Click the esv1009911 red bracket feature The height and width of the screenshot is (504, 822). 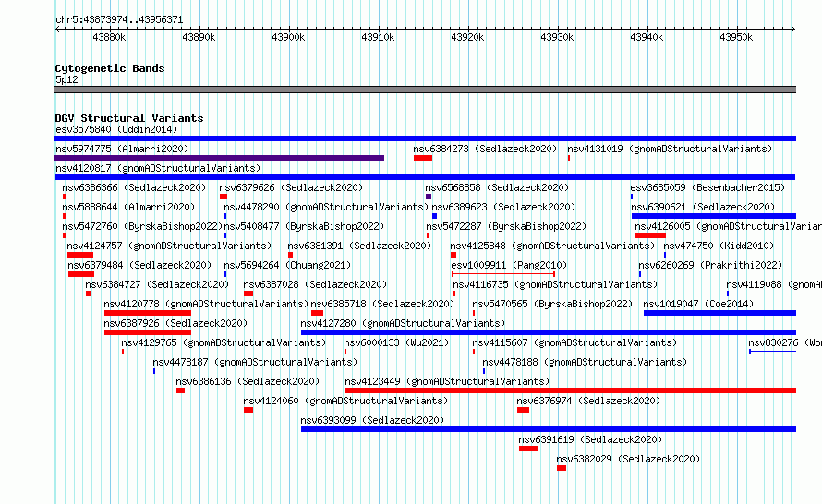(503, 274)
